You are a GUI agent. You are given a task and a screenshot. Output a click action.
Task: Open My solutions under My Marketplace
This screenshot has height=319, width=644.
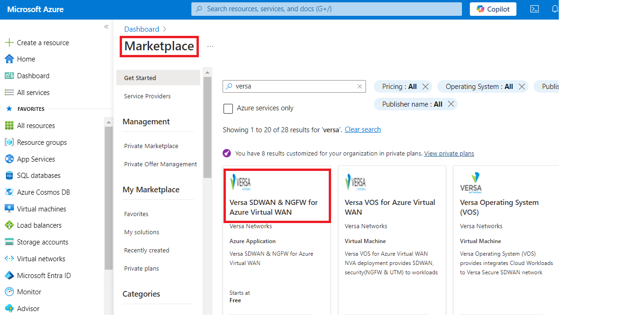pyautogui.click(x=142, y=232)
